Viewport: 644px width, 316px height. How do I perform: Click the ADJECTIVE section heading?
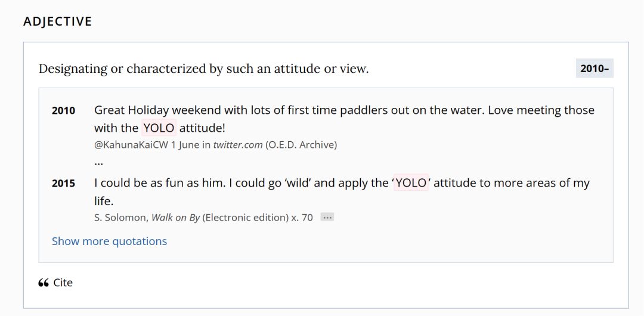(x=58, y=22)
